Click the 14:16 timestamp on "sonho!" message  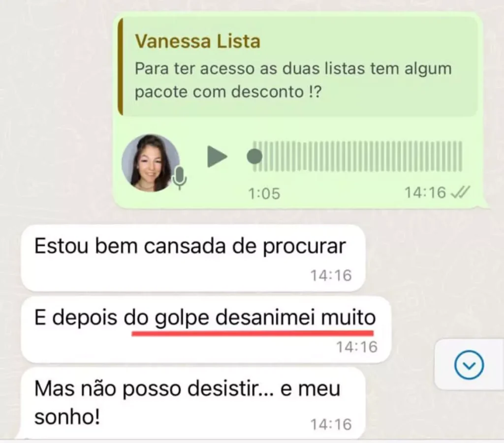(331, 424)
